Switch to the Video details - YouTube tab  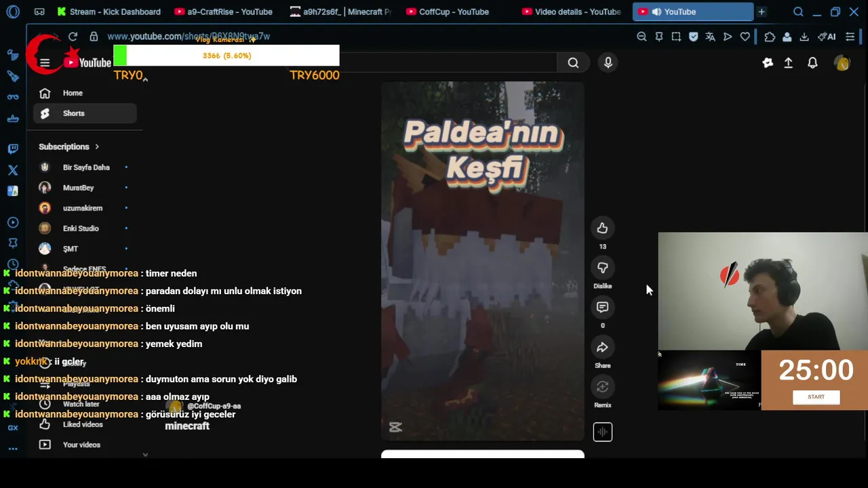pos(572,12)
